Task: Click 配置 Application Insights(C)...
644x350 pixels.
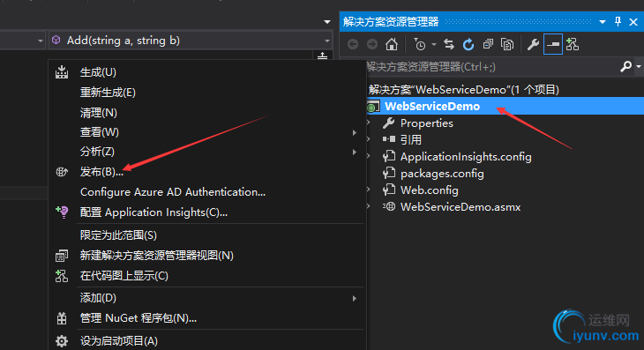Action: (207, 212)
